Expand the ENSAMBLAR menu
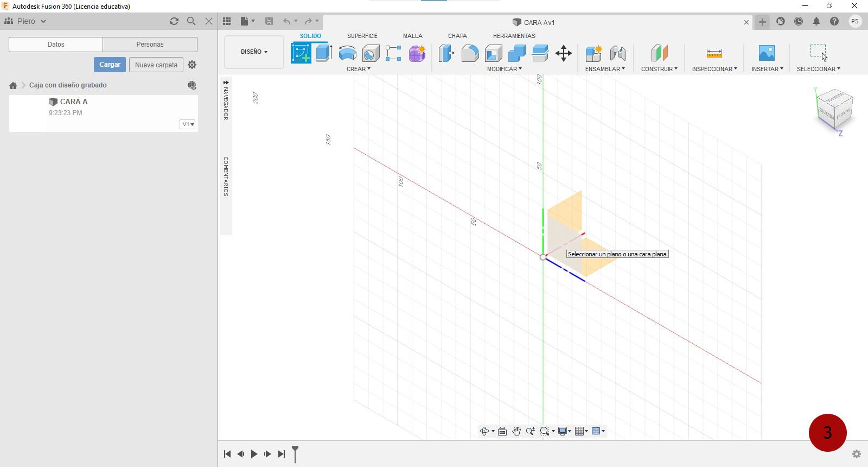This screenshot has width=868, height=467. (605, 69)
